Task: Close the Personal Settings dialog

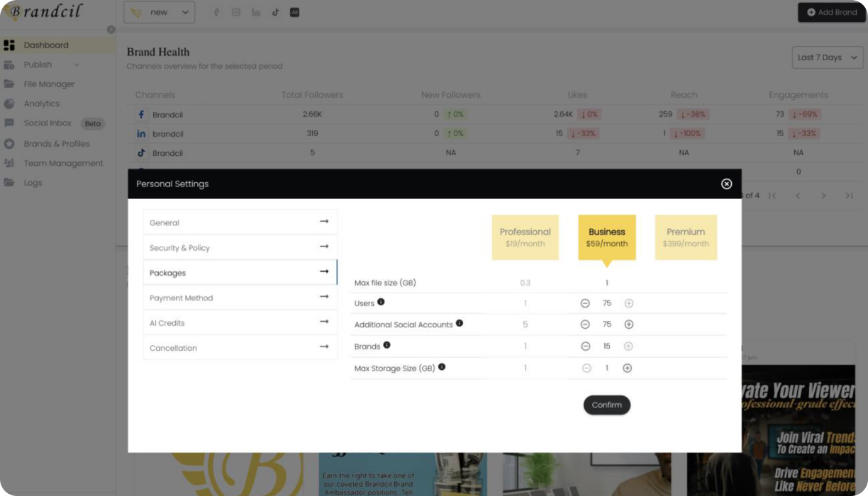Action: (x=726, y=184)
